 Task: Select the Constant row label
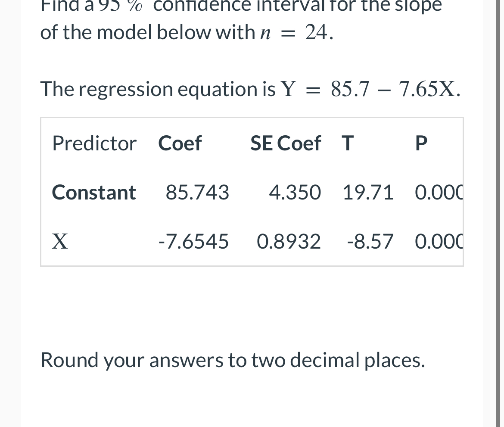tap(94, 192)
